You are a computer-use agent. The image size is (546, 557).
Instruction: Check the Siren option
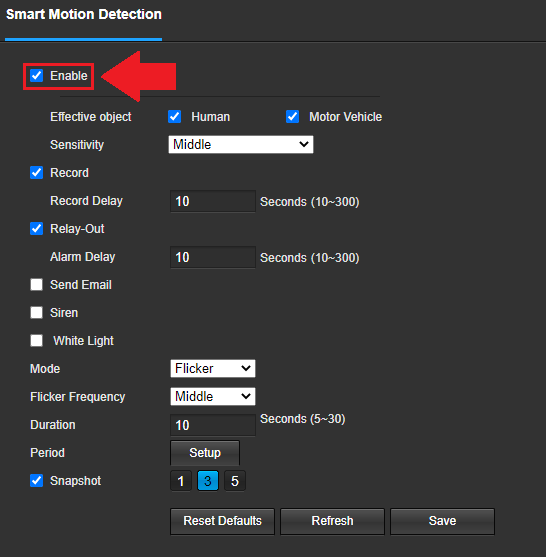pos(37,313)
